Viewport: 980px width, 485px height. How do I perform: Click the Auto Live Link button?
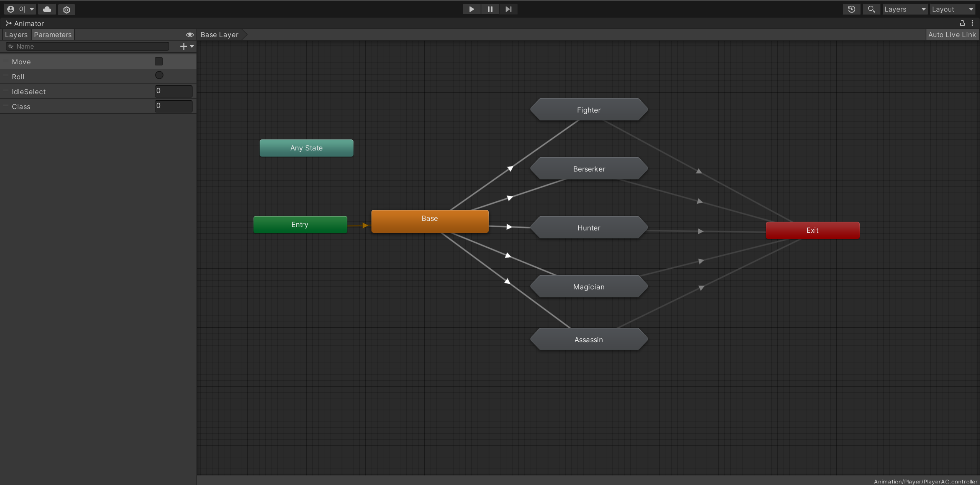point(952,34)
